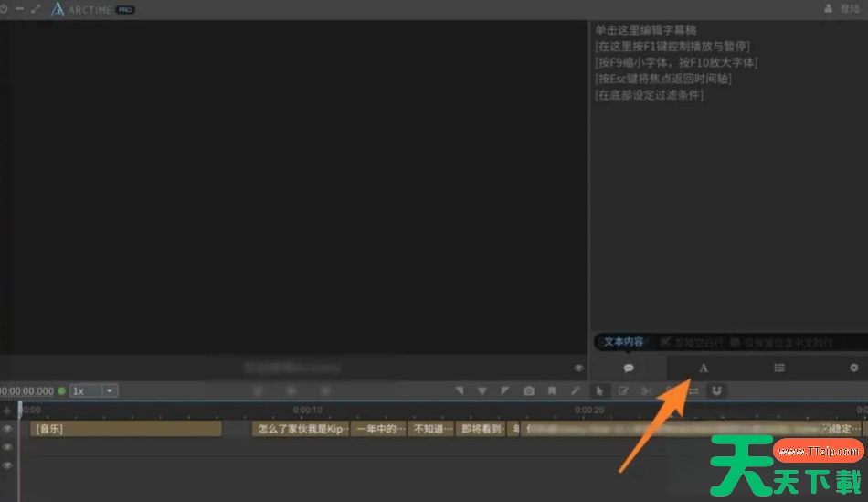Switch to the speech bubble subtitle text tab

click(x=629, y=368)
